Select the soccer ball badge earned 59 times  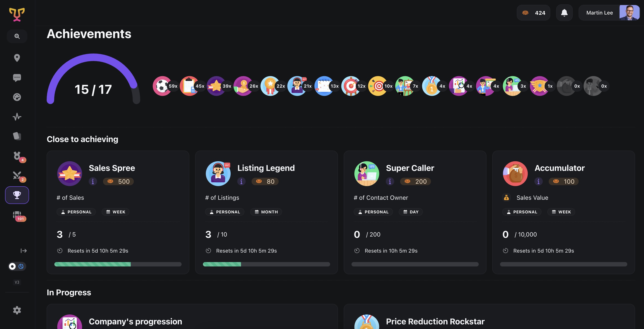(x=162, y=86)
